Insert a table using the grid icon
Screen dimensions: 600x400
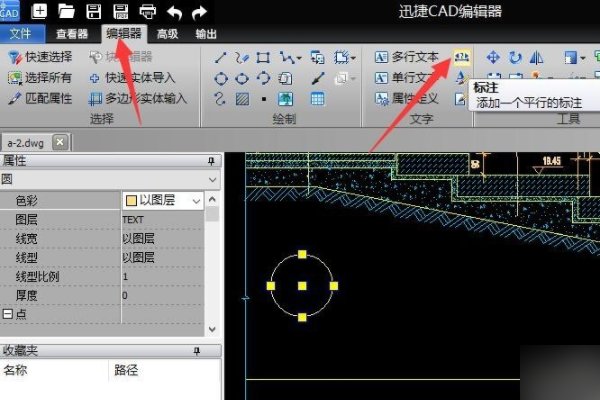coord(317,99)
